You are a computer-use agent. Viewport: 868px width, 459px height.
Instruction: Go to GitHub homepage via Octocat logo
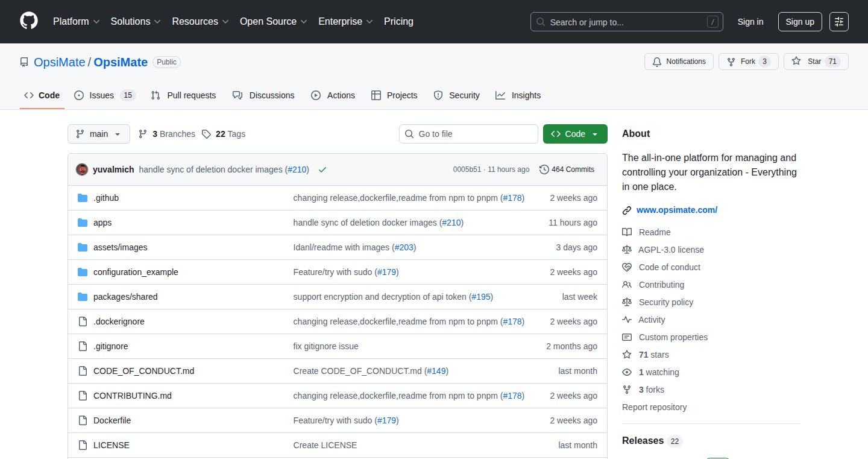point(29,21)
